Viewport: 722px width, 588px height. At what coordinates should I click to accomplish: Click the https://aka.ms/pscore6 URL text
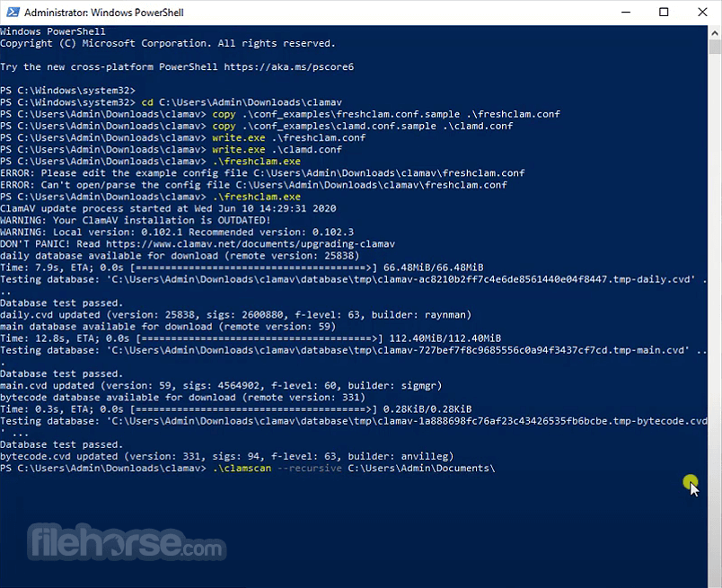(x=288, y=66)
